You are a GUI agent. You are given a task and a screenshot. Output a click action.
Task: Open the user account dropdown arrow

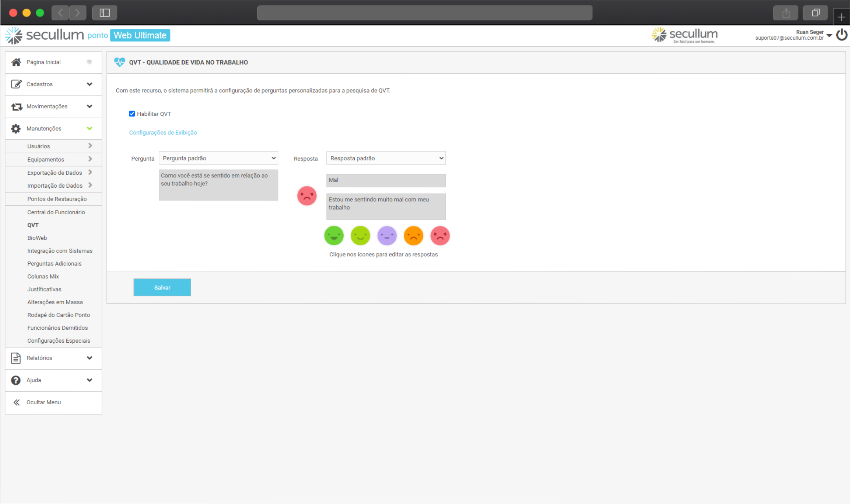pos(829,35)
